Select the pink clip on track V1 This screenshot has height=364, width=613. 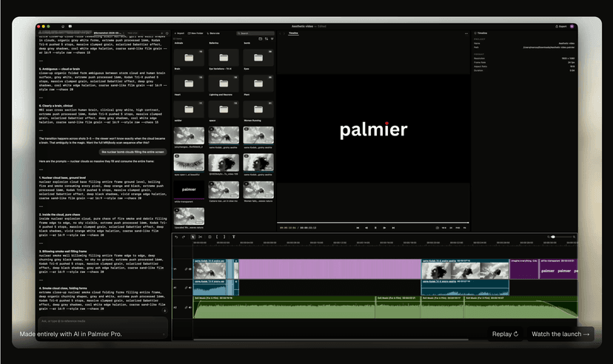pos(329,269)
